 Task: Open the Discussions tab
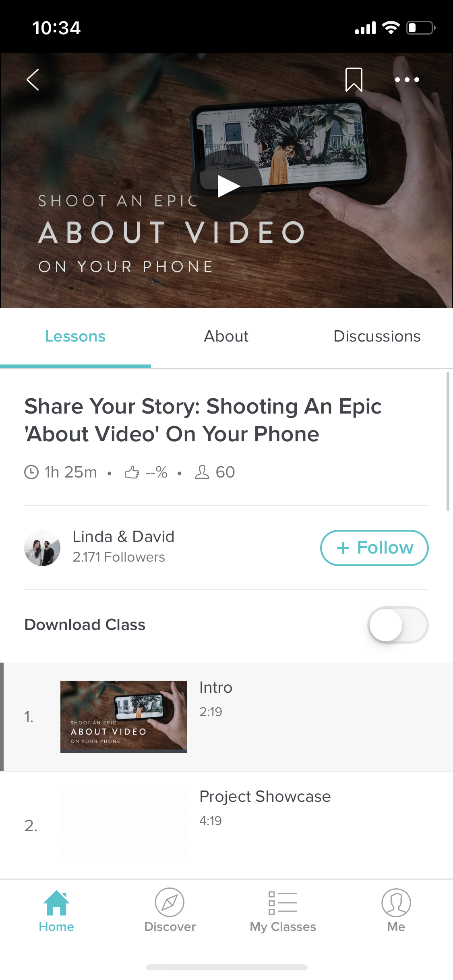coord(377,336)
